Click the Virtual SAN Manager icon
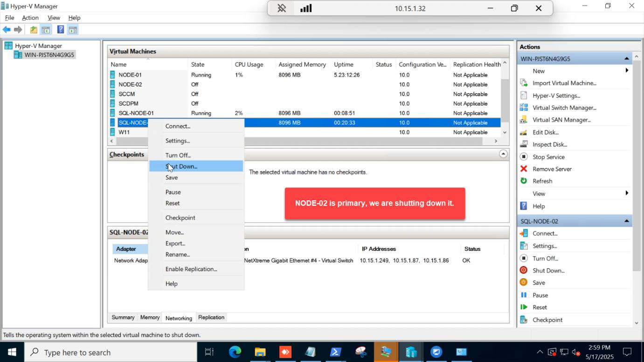The height and width of the screenshot is (362, 644). tap(524, 120)
